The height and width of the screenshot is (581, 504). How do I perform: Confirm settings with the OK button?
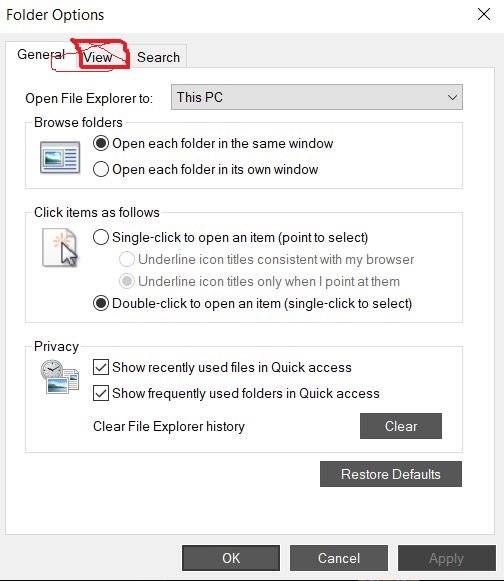click(x=231, y=558)
